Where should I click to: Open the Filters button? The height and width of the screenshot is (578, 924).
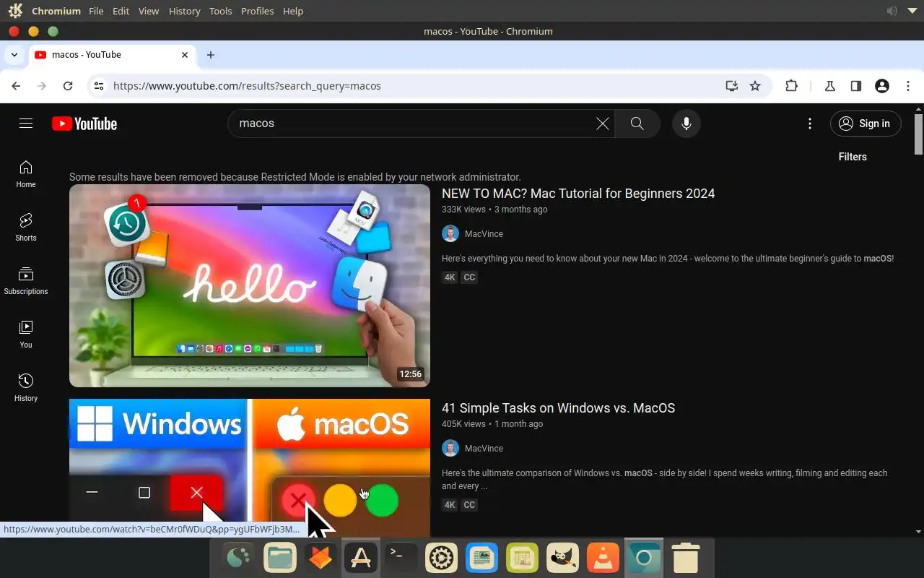(853, 157)
